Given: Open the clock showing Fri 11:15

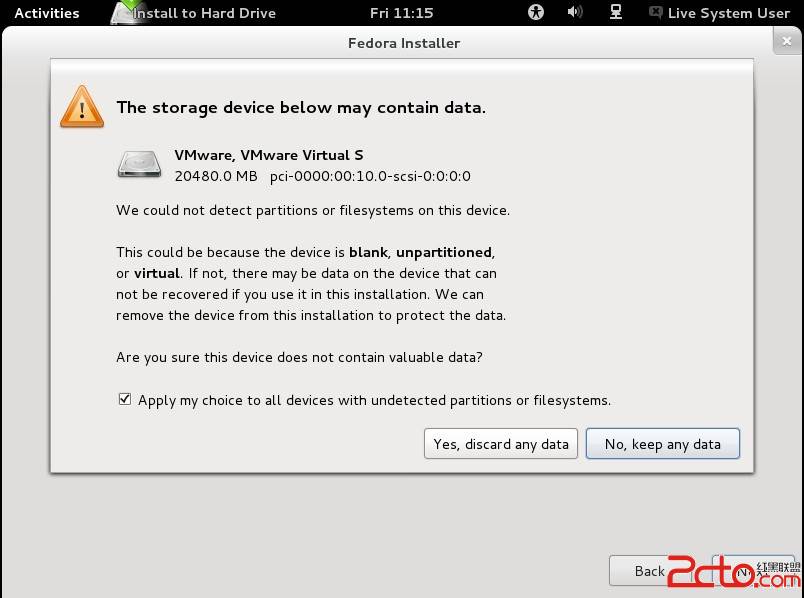Looking at the screenshot, I should click(401, 13).
